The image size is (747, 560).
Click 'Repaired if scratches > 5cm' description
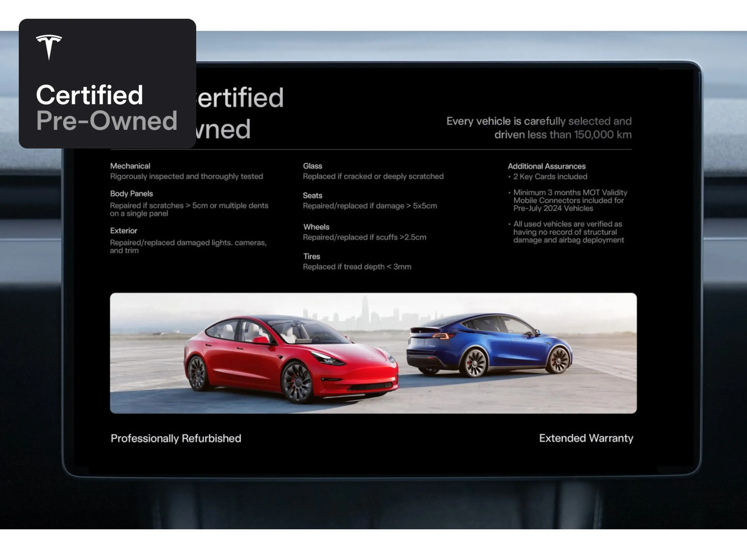(x=189, y=209)
